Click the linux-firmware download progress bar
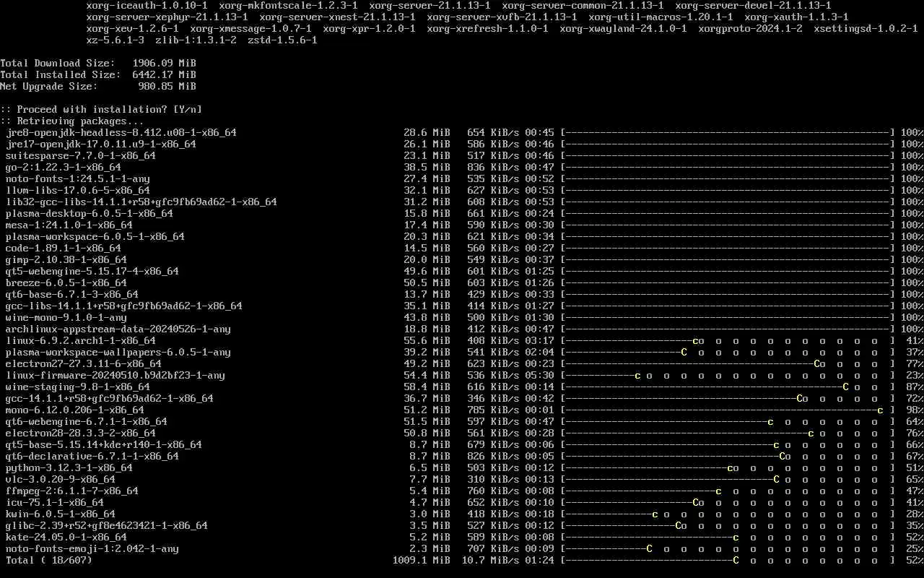 click(x=728, y=375)
